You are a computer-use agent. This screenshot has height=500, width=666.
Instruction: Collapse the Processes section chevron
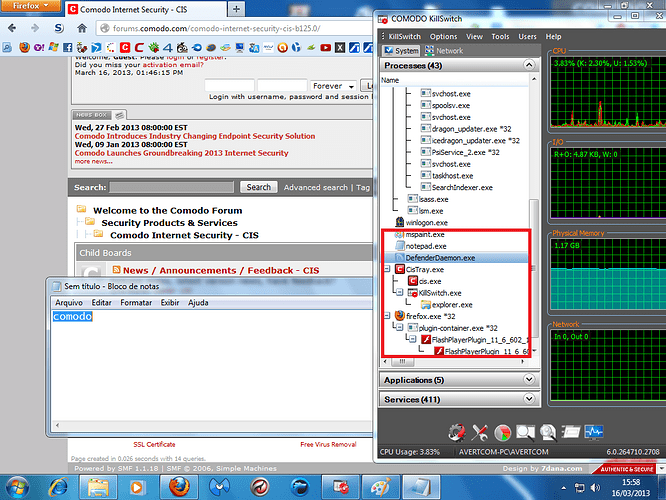(529, 65)
